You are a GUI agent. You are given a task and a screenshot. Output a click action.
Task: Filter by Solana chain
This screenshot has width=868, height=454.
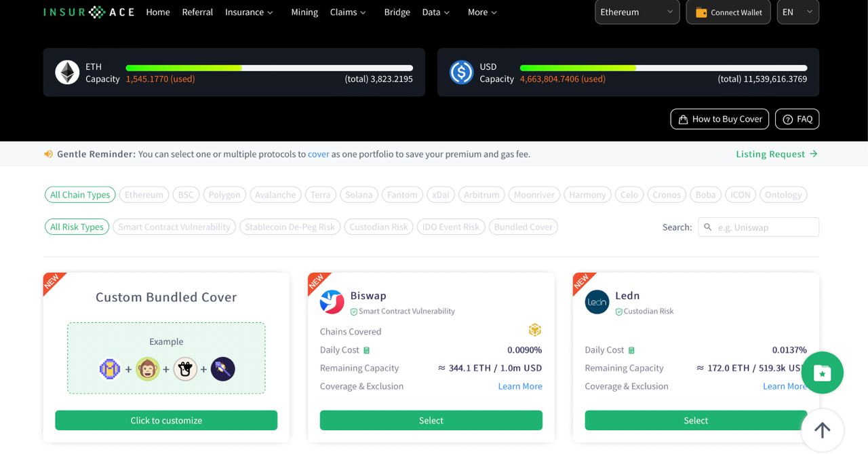(x=359, y=195)
